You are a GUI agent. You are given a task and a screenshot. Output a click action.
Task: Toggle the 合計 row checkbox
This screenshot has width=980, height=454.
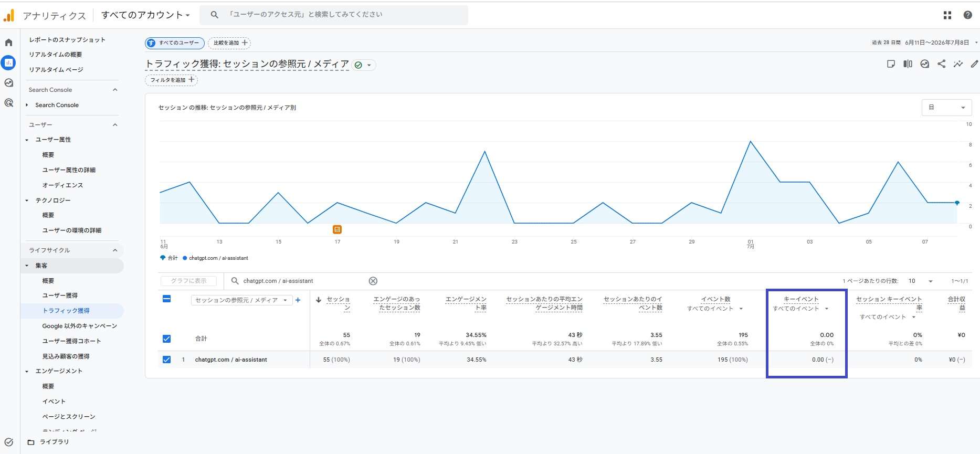pos(166,339)
